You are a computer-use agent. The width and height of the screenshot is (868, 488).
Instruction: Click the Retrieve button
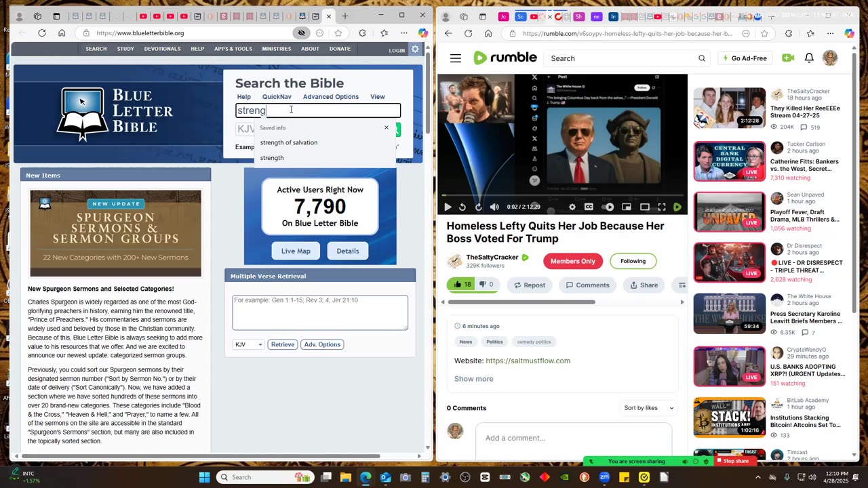(283, 344)
